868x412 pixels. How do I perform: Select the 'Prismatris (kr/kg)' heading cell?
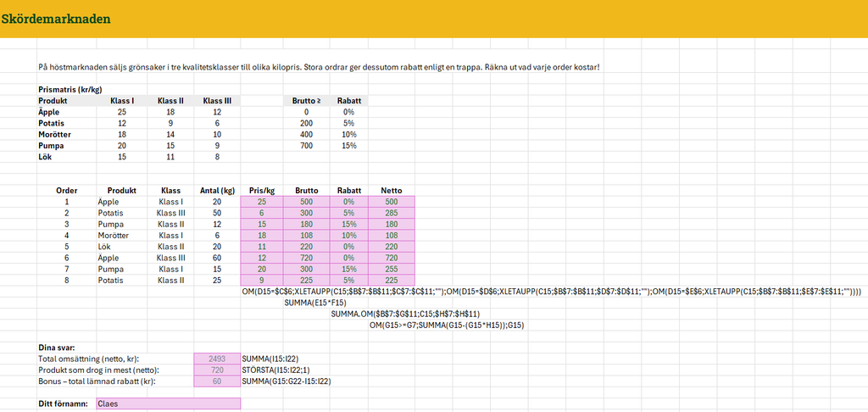[70, 89]
